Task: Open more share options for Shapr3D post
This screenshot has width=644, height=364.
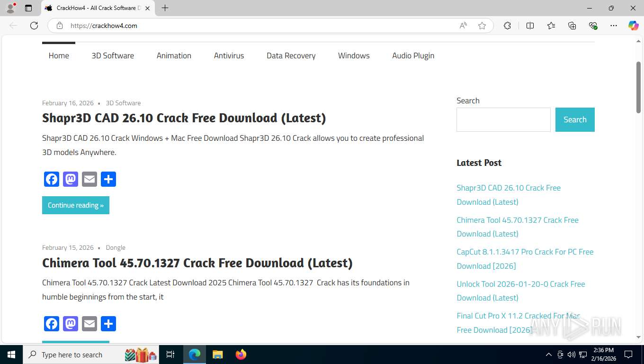Action: [108, 179]
